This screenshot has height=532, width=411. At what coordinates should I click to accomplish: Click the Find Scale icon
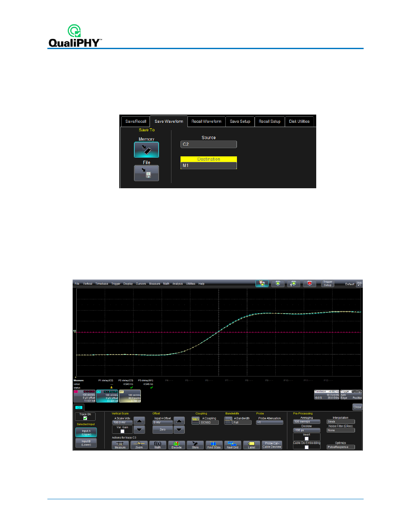pyautogui.click(x=214, y=445)
